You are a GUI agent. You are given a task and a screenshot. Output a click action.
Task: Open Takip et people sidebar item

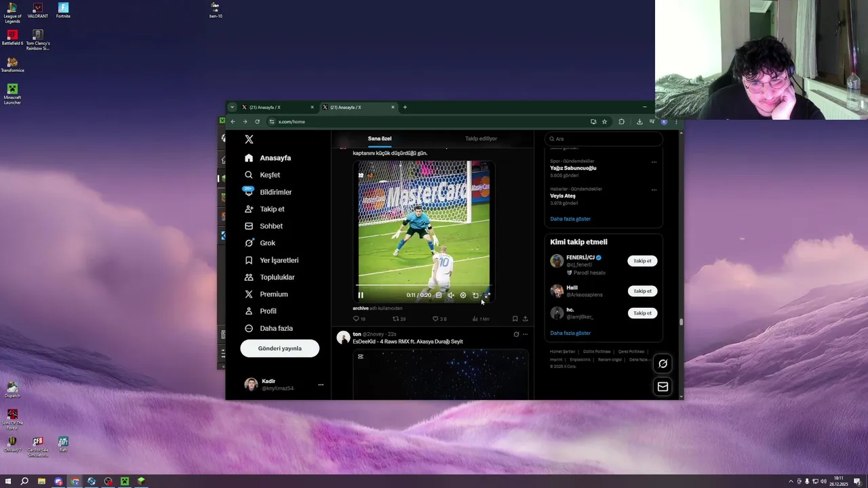point(264,209)
